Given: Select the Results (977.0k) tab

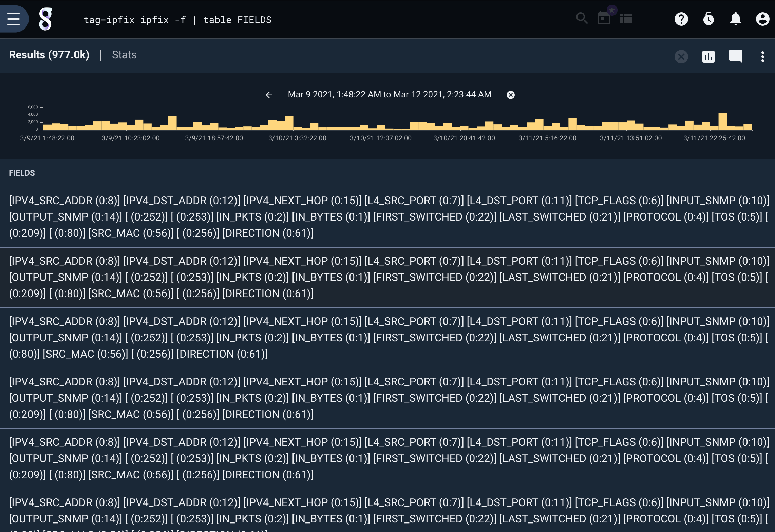Looking at the screenshot, I should coord(49,55).
